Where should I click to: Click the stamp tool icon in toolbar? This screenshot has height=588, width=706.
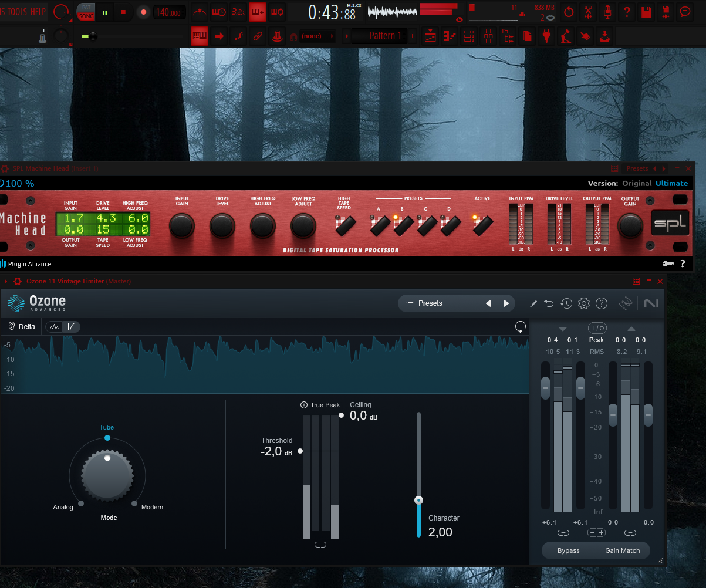pyautogui.click(x=277, y=36)
